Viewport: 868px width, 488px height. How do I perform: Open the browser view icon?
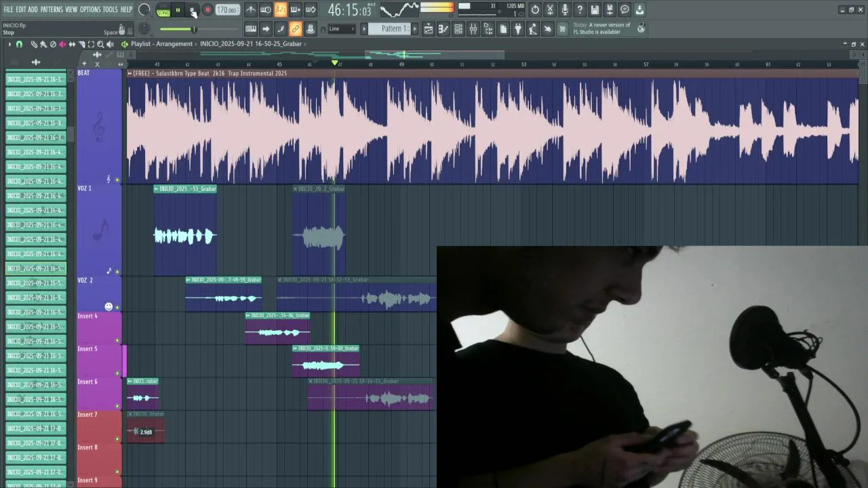point(487,28)
